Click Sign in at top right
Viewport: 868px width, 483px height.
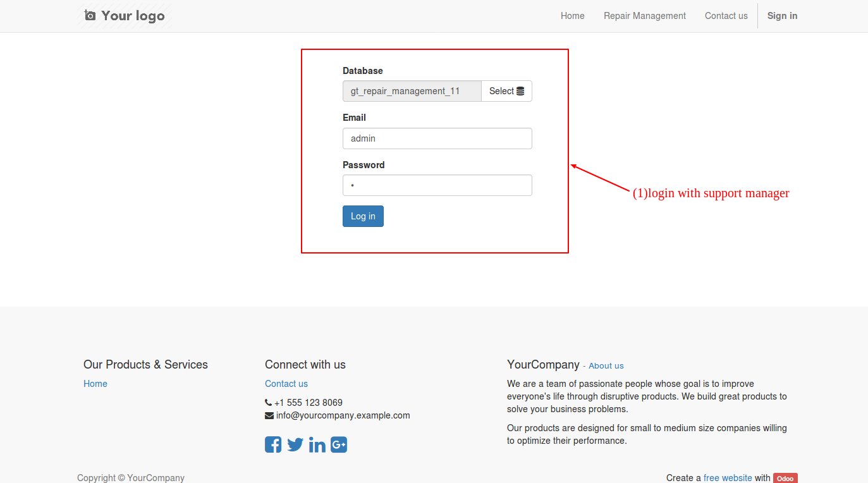(782, 16)
